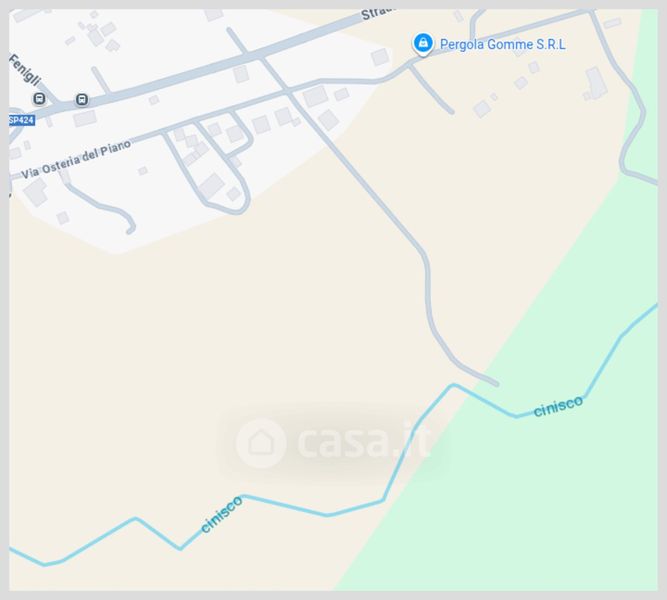The image size is (667, 600).
Task: Select the left bus stop icon
Action: 39,99
